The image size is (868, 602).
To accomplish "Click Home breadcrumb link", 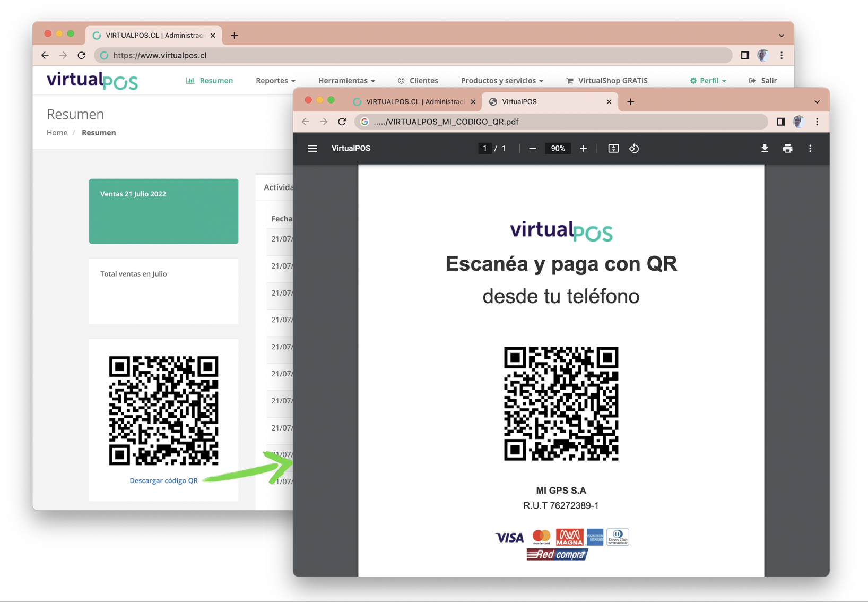I will click(57, 133).
